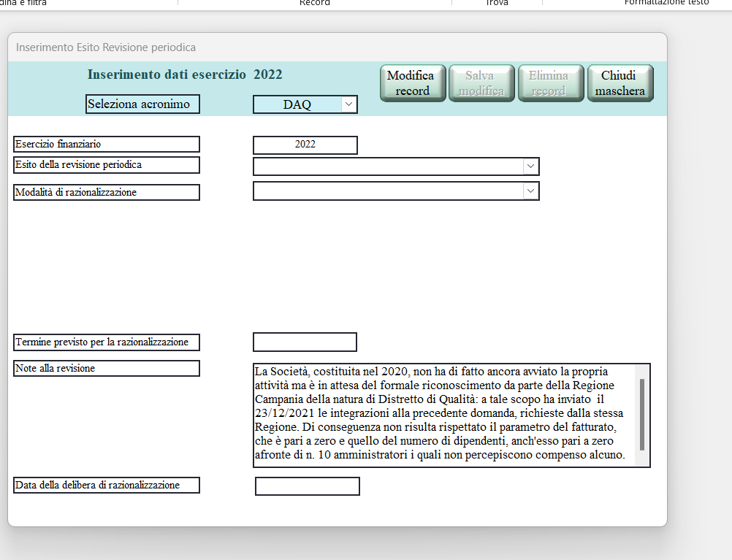Click the Data della delibera di razionalizzazione label
Screen dimensions: 732x560
(107, 485)
